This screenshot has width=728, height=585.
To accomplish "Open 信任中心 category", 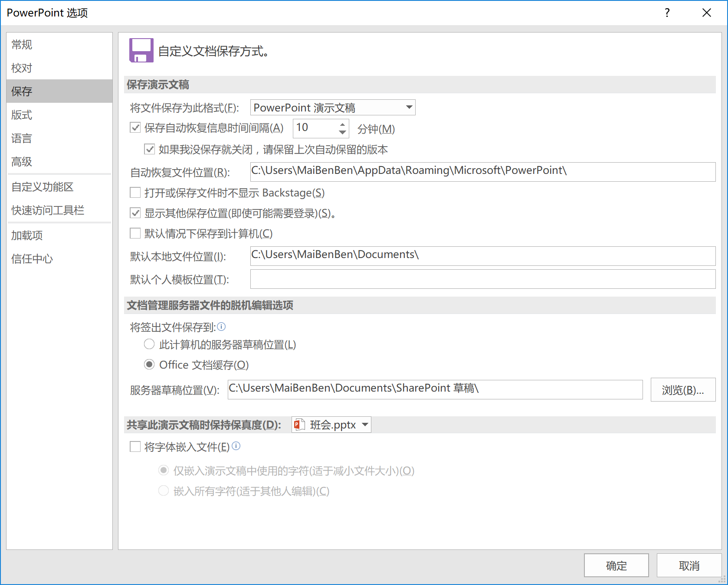I will tap(59, 258).
